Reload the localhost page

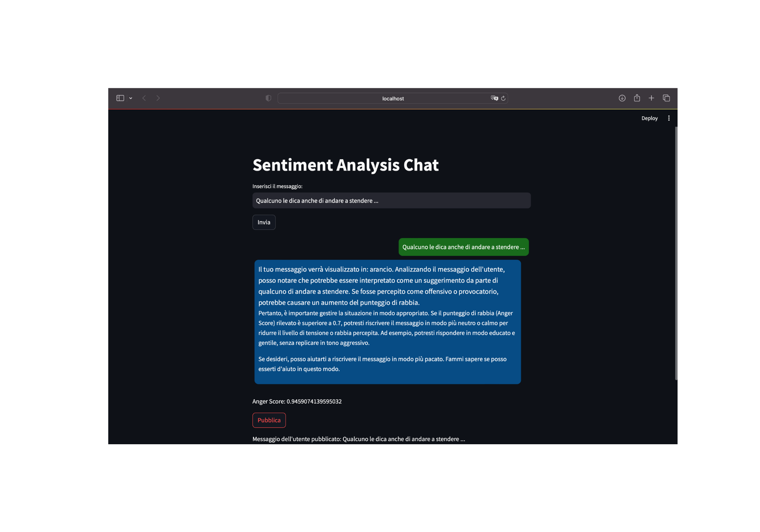point(503,98)
